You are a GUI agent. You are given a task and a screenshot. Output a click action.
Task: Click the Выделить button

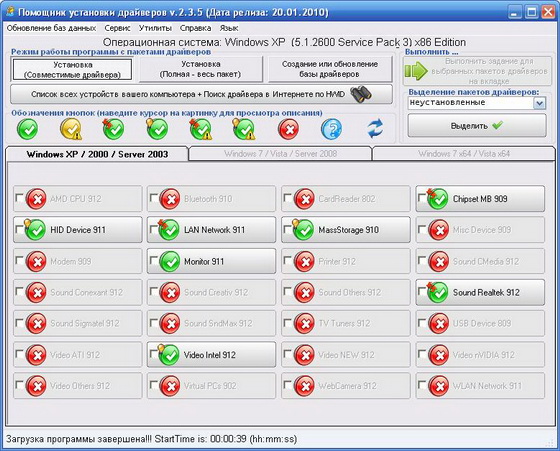[x=477, y=125]
